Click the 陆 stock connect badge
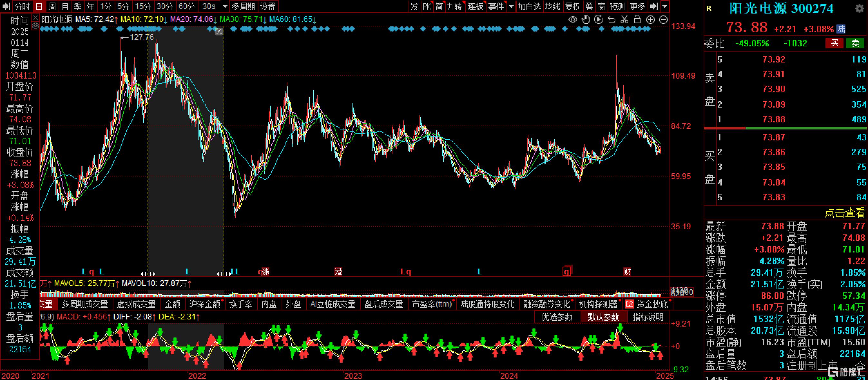868x380 pixels. coord(841,29)
